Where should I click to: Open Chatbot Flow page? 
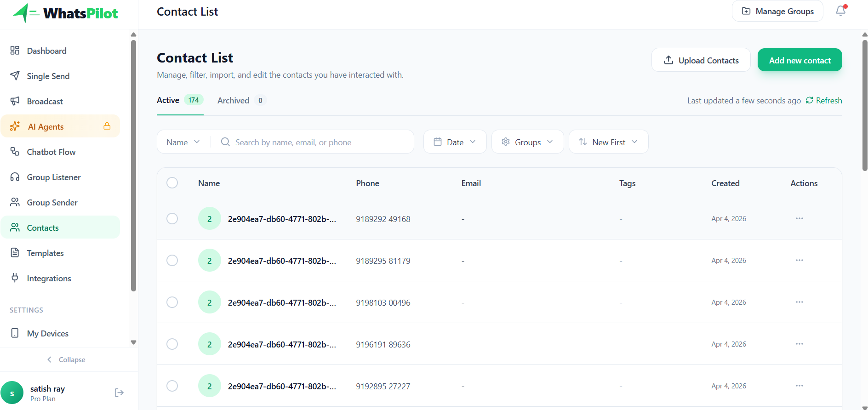[60, 152]
